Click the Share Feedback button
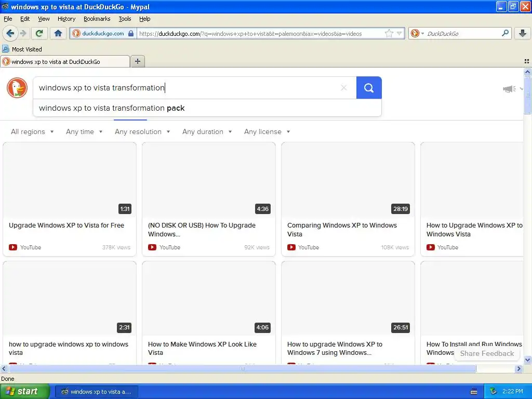Image resolution: width=532 pixels, height=399 pixels. (x=487, y=353)
